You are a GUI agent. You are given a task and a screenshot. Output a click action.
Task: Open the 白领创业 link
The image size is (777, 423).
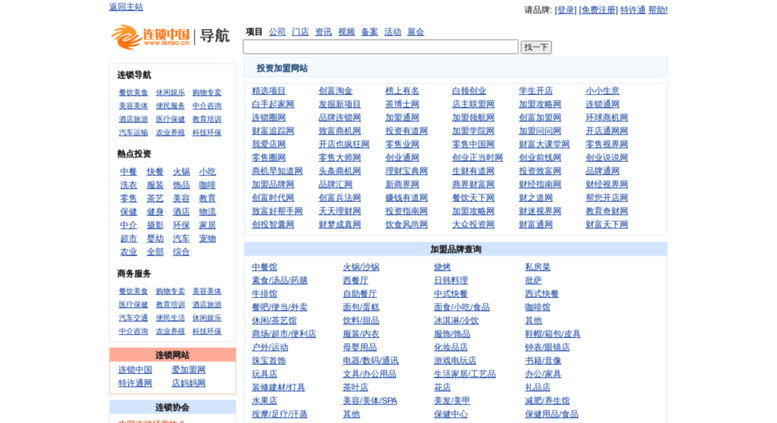[469, 91]
